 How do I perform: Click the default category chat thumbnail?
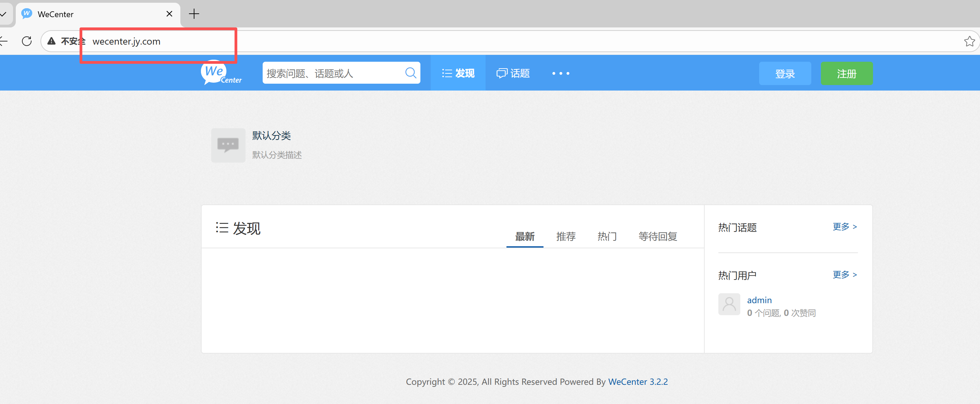point(228,145)
